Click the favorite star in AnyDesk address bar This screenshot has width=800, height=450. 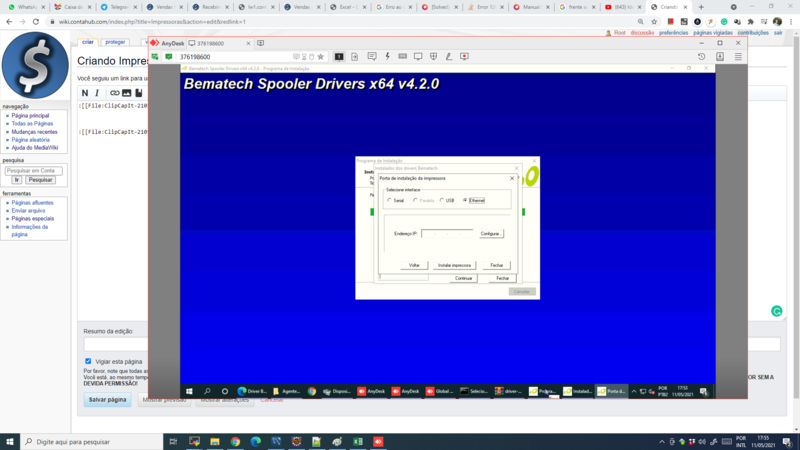click(x=320, y=57)
